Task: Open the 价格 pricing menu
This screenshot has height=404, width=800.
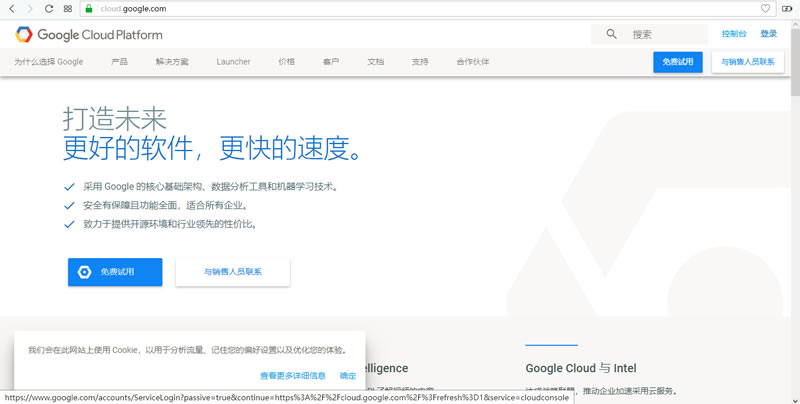Action: (286, 62)
